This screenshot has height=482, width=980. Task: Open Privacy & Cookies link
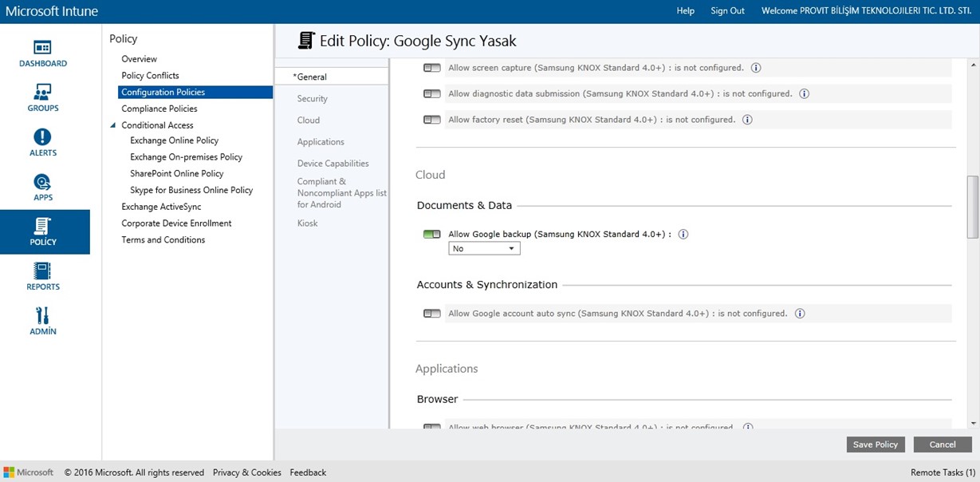coord(247,472)
